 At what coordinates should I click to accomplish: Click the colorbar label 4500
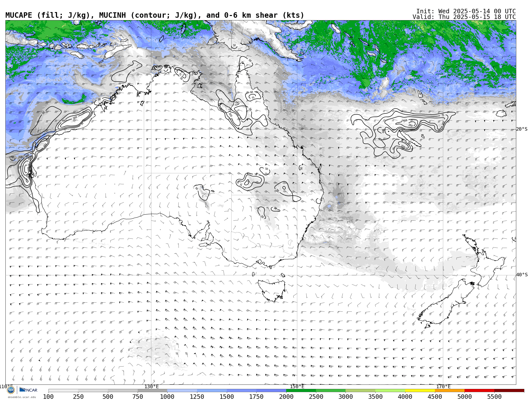(x=435, y=397)
